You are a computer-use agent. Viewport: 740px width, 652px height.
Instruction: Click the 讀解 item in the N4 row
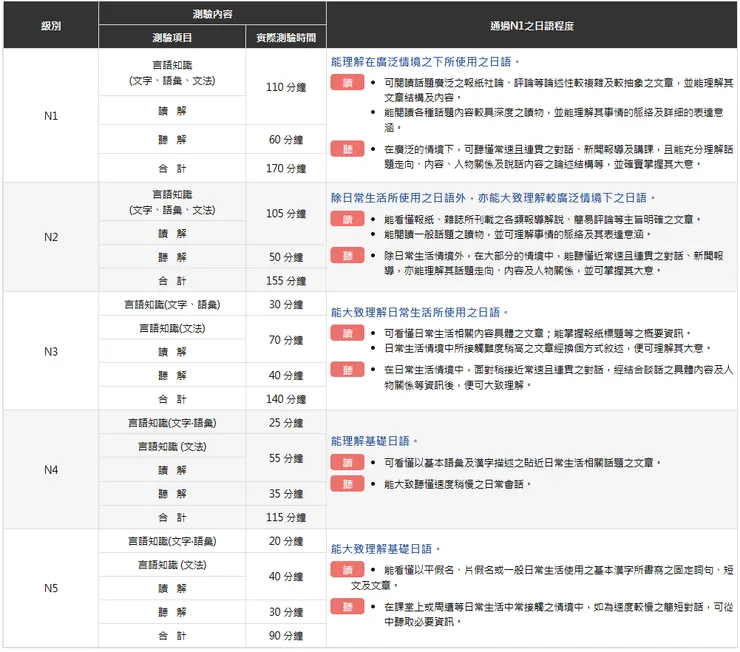(x=172, y=470)
